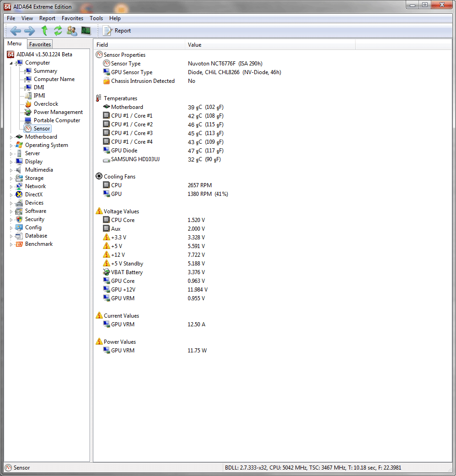Screen dimensions: 456x476
Task: Select Computer Name in the tree
Action: pos(54,79)
